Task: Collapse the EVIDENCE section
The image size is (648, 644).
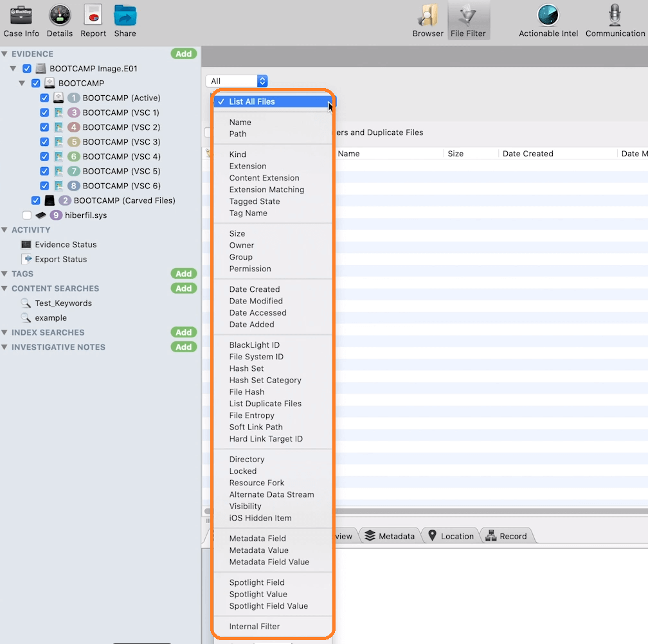Action: (6, 53)
